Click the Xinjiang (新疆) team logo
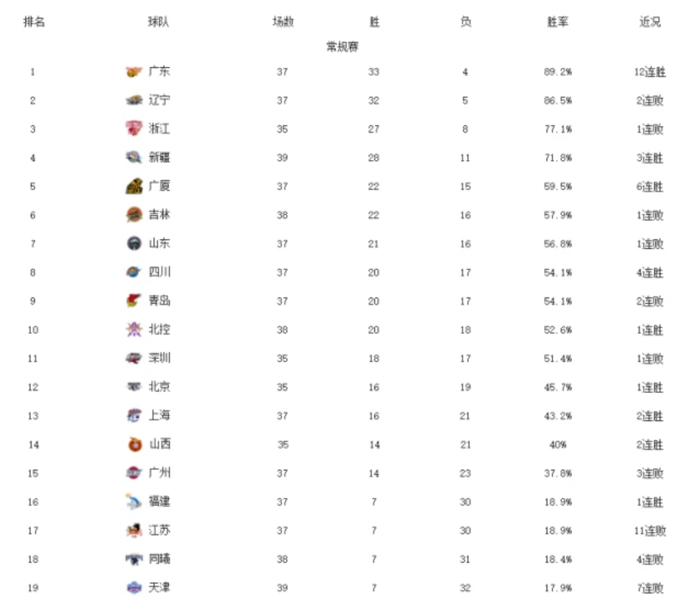This screenshot has width=697, height=616. coord(134,158)
